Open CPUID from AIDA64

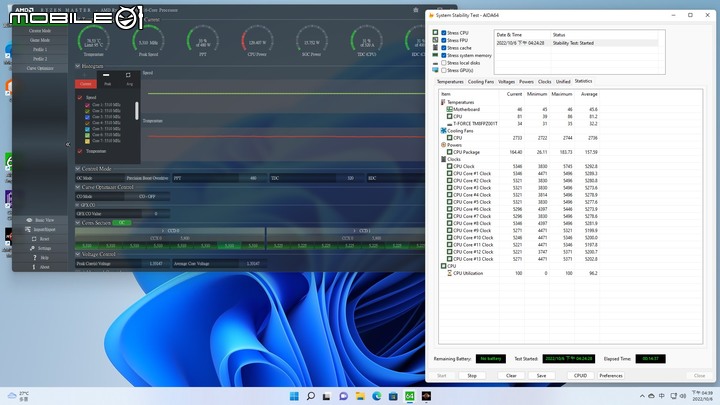pyautogui.click(x=580, y=376)
